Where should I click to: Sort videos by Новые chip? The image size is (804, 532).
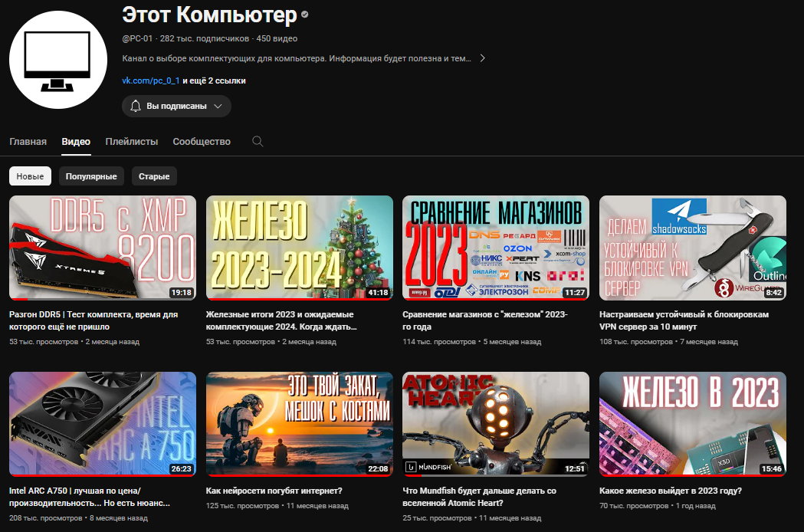pos(30,176)
